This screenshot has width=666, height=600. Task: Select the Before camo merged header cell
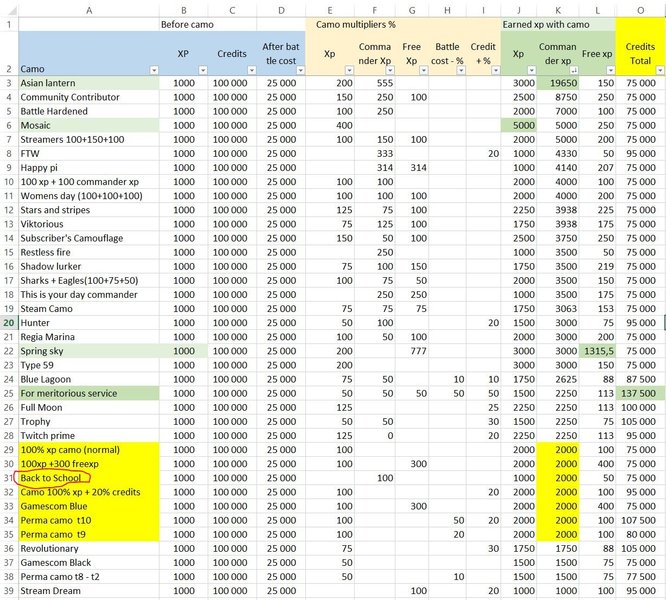[x=183, y=23]
